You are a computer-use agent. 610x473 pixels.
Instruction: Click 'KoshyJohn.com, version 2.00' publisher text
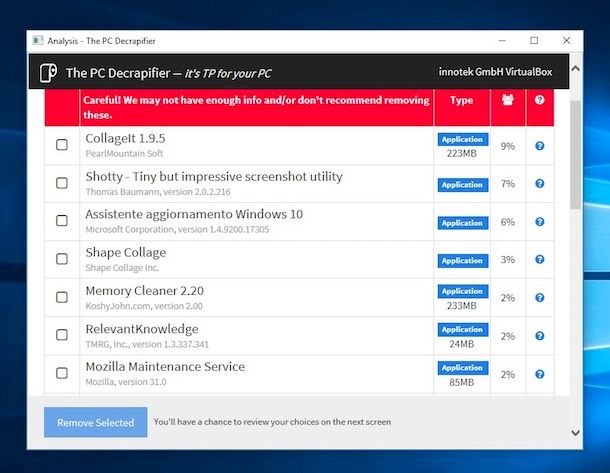click(x=144, y=306)
